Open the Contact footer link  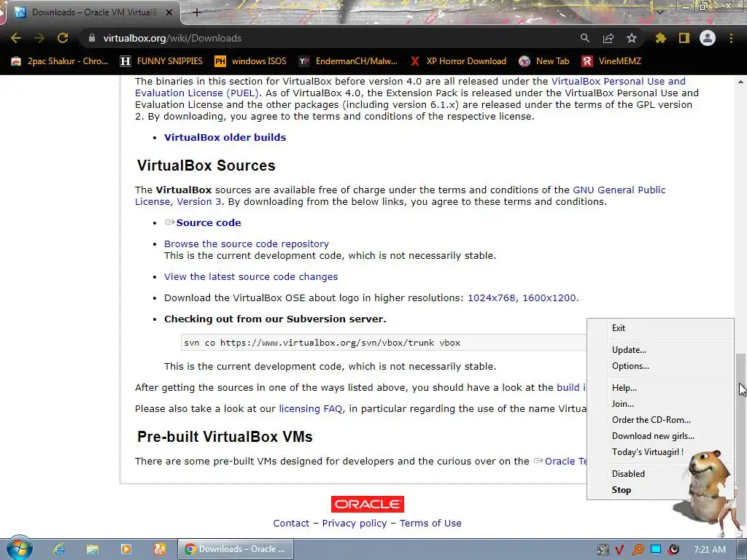(x=291, y=524)
